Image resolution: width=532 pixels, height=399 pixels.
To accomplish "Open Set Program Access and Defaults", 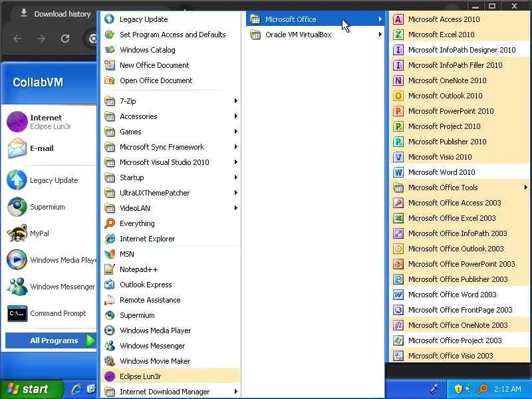I will point(171,35).
